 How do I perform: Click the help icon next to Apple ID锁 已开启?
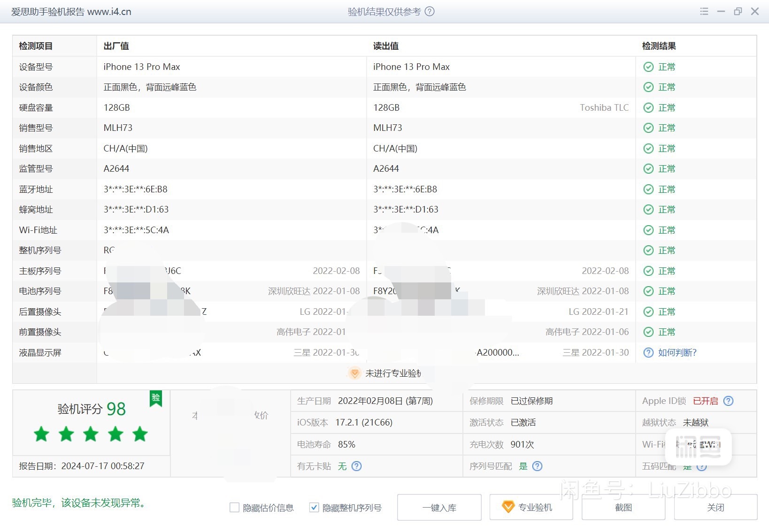coord(729,401)
